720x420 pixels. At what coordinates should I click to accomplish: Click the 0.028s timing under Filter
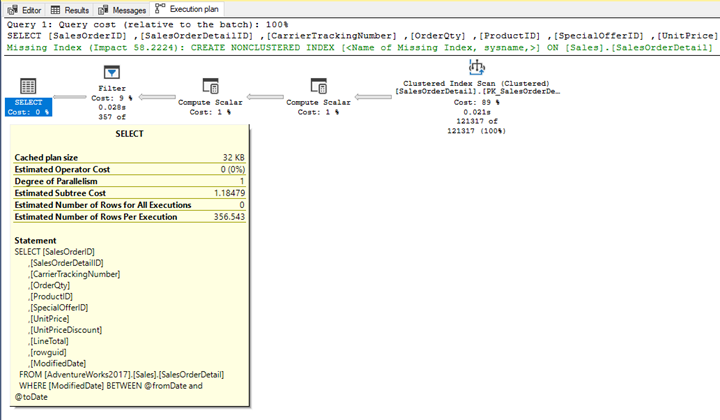click(112, 107)
